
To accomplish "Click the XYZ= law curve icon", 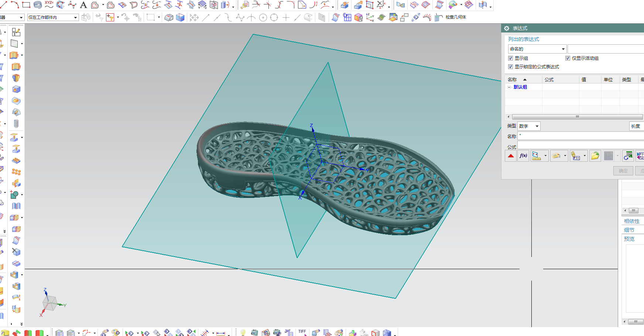I will 49,4.
